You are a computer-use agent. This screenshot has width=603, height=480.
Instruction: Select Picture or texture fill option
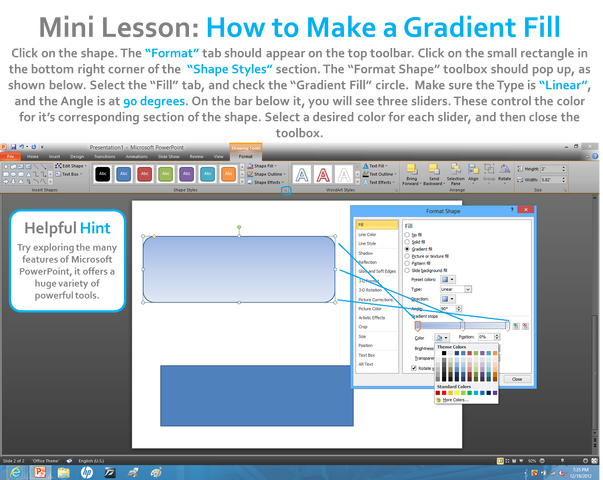coord(407,256)
